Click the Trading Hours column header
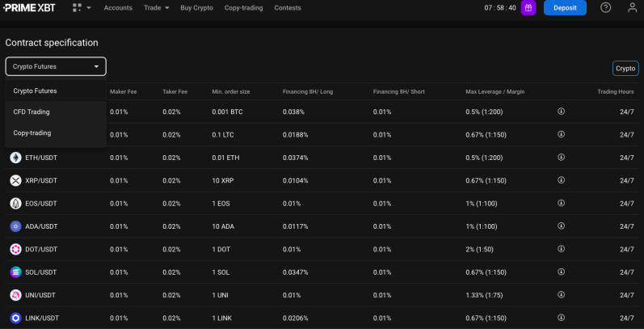The height and width of the screenshot is (329, 644). point(615,91)
